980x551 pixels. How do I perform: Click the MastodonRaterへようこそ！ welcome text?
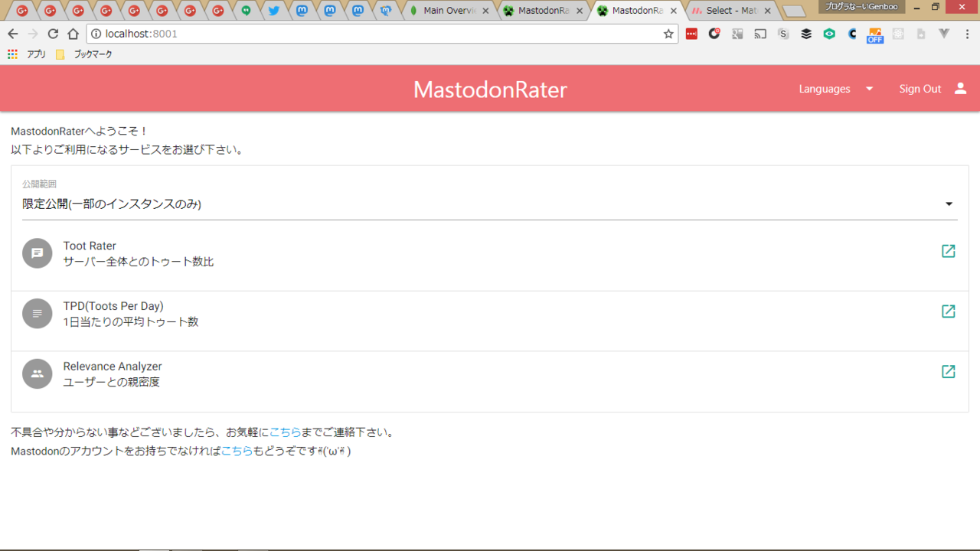(x=80, y=132)
